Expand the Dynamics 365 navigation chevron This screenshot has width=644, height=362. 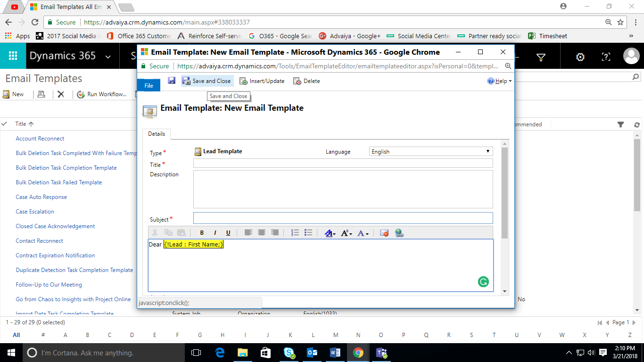tap(108, 57)
